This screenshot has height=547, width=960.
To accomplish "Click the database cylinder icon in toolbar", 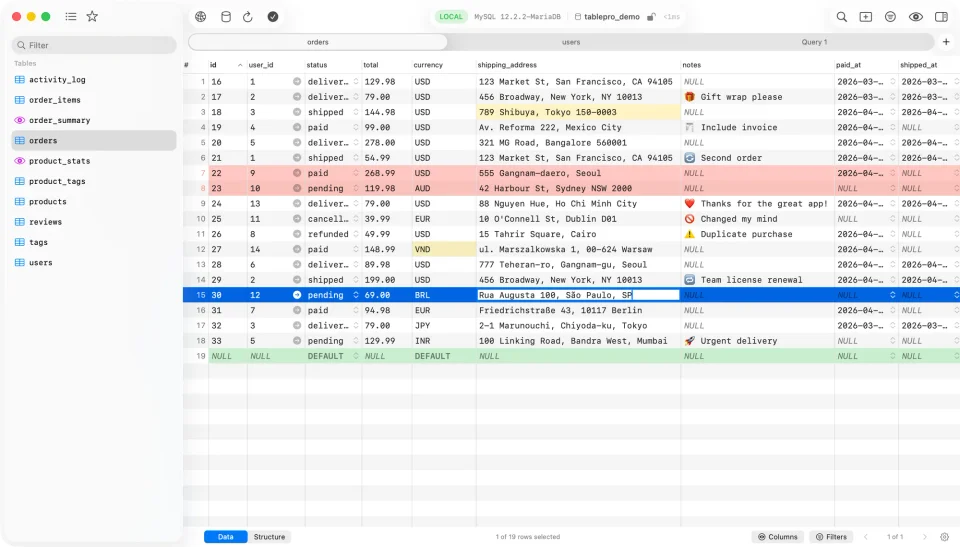I will pos(225,17).
